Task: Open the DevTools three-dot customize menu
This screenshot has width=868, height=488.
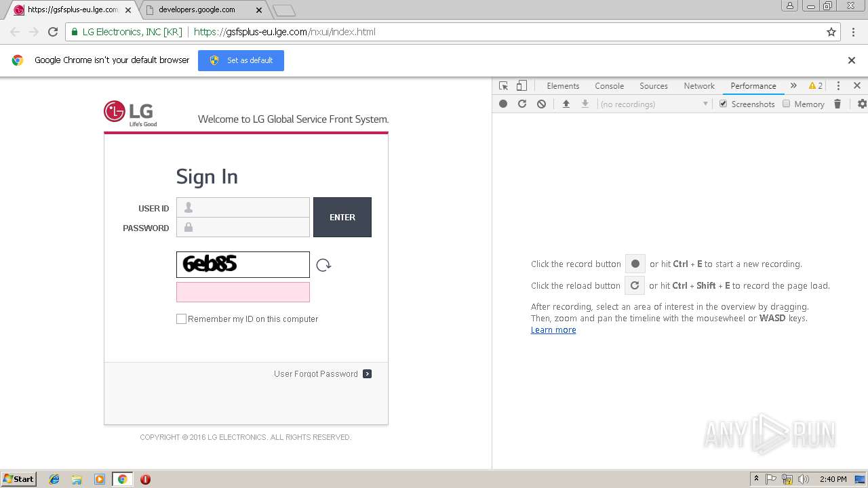Action: [x=838, y=86]
